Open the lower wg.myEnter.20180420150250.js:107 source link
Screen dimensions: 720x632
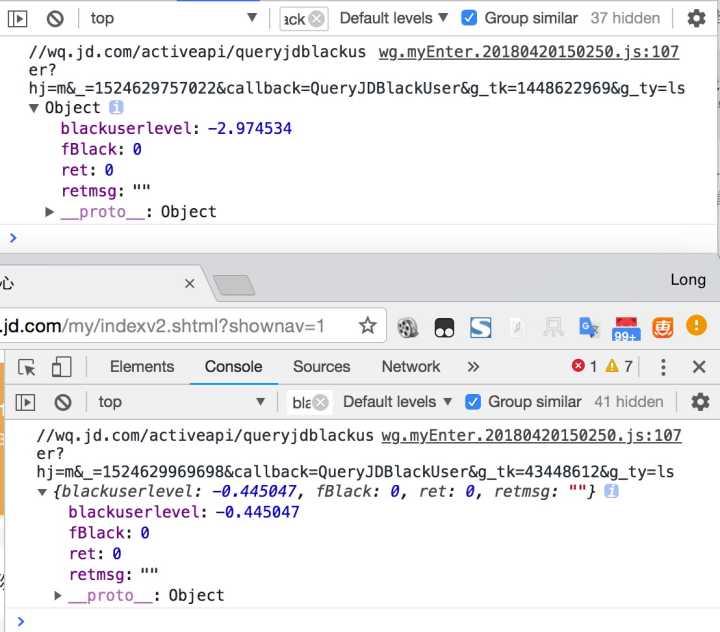(x=531, y=436)
